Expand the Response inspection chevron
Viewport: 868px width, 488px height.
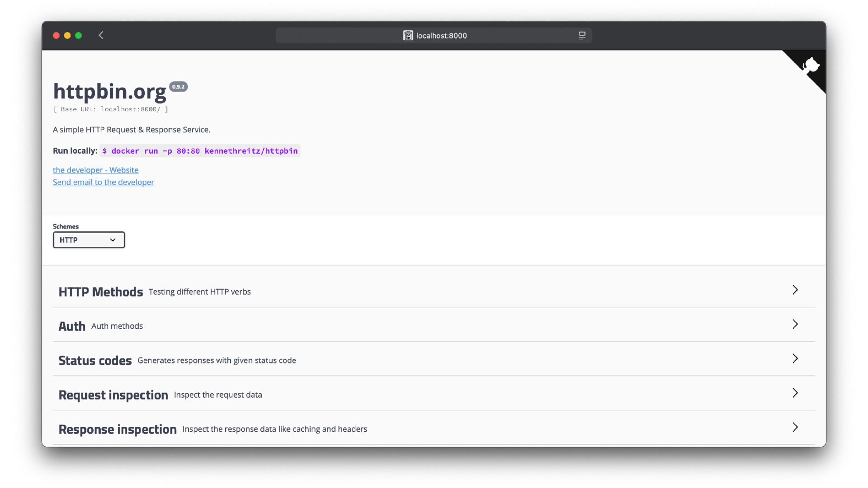pyautogui.click(x=795, y=427)
